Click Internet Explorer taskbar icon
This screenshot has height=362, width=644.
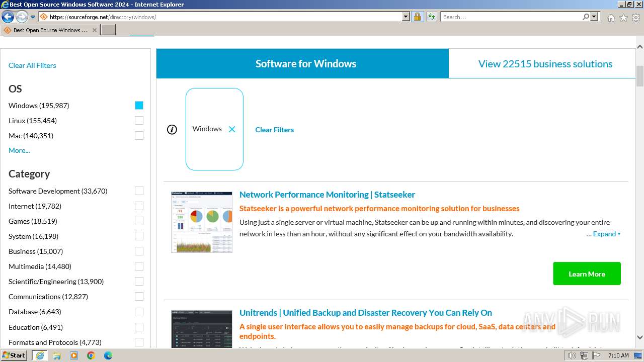pyautogui.click(x=39, y=355)
